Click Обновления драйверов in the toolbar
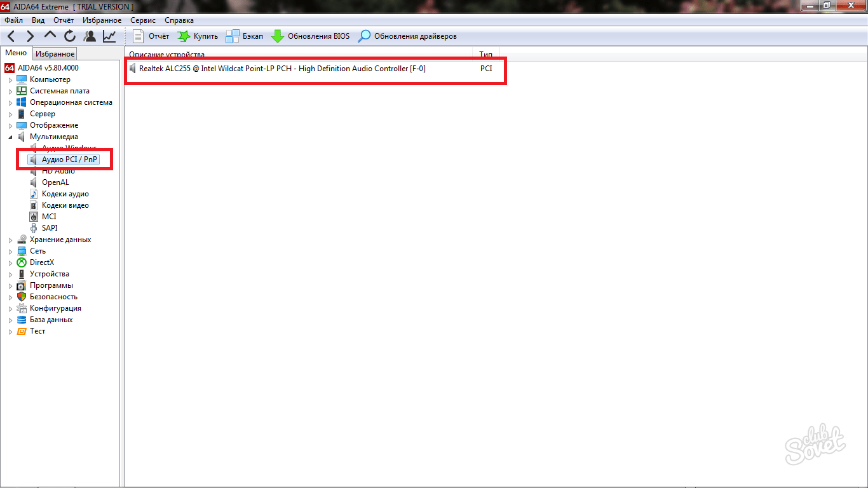 tap(407, 36)
